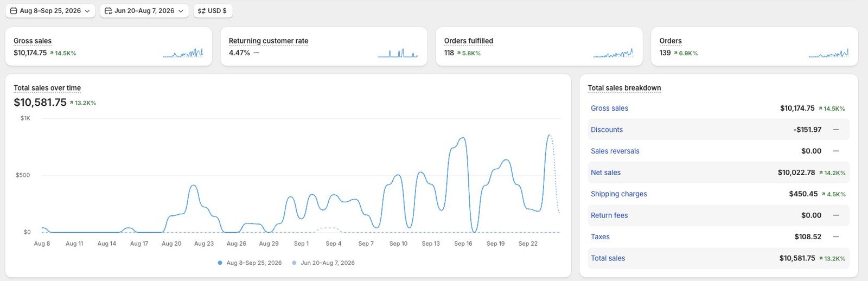This screenshot has height=281, width=868.
Task: Open the Gross sales metric card title
Action: click(x=33, y=41)
